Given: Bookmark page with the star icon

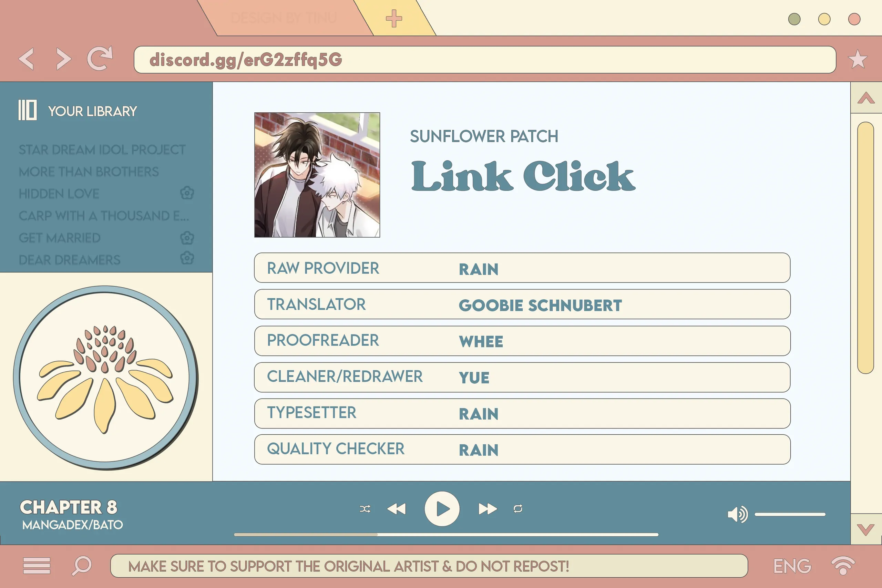Looking at the screenshot, I should tap(857, 59).
